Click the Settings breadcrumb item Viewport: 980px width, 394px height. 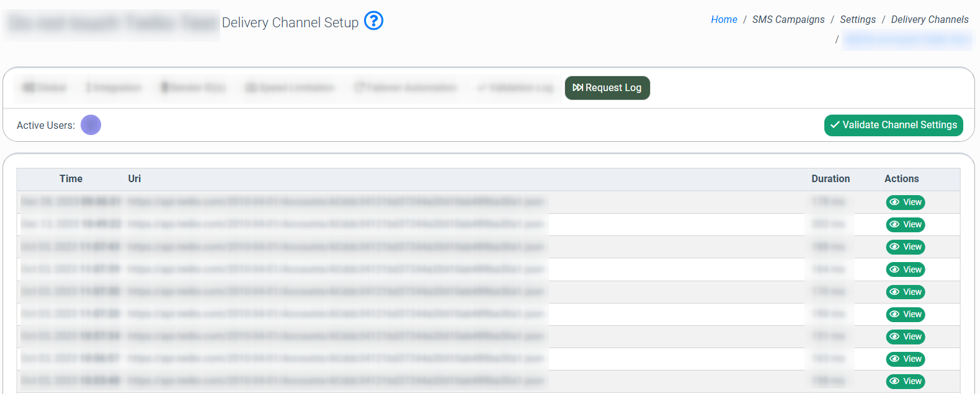pyautogui.click(x=858, y=20)
